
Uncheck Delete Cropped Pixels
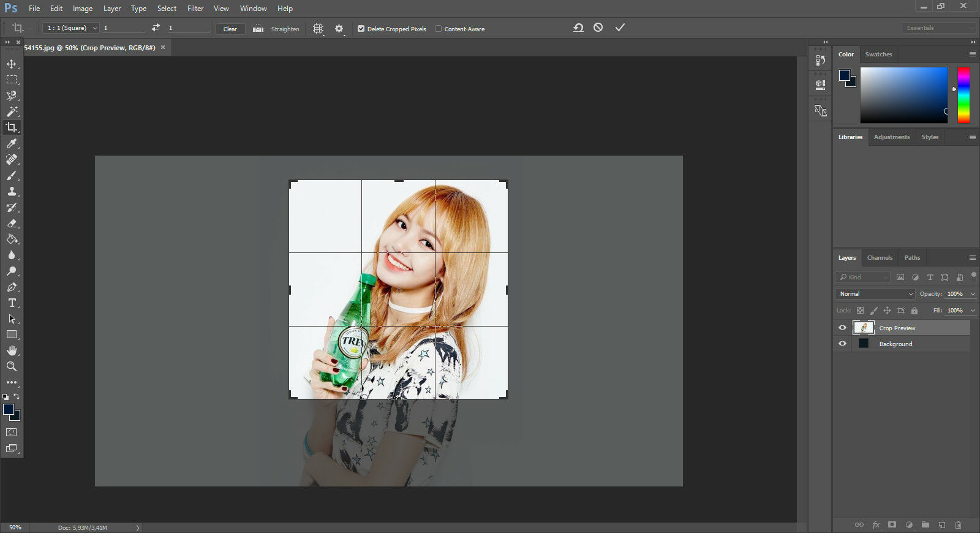pos(361,29)
